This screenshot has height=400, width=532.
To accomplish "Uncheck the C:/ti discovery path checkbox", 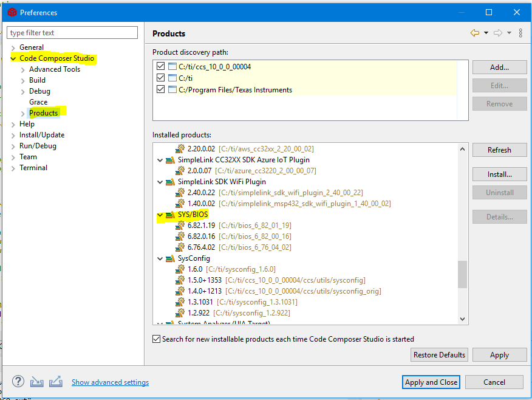I will pyautogui.click(x=161, y=77).
